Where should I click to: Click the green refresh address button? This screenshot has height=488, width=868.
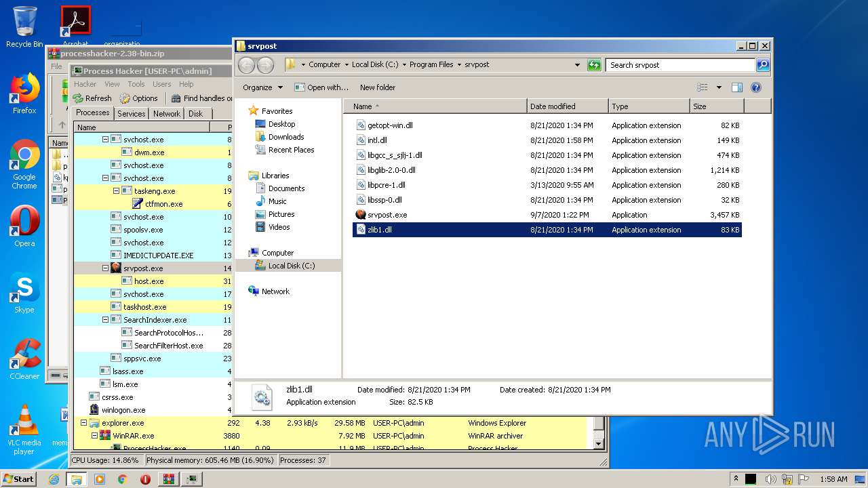[x=594, y=65]
